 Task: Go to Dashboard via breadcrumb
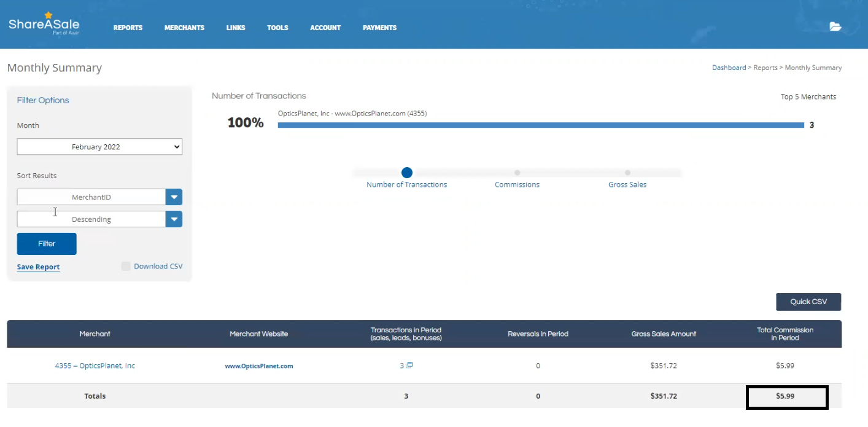729,68
